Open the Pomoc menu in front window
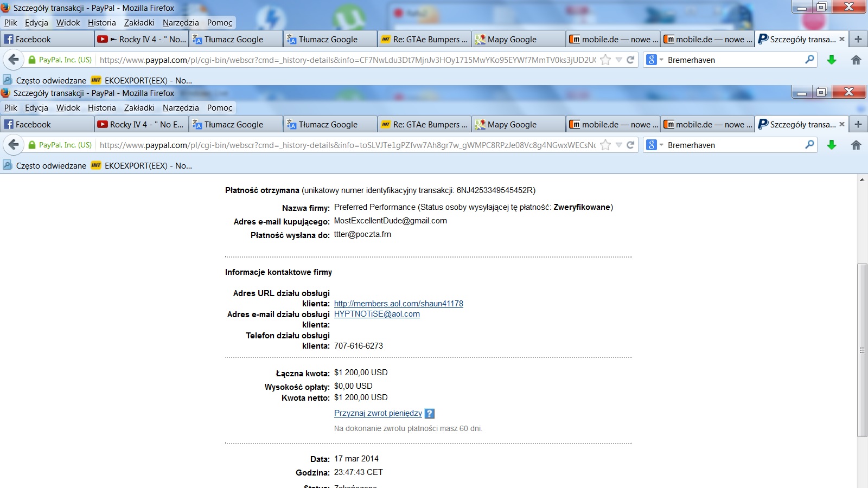Screen dimensions: 868x488 [220, 107]
